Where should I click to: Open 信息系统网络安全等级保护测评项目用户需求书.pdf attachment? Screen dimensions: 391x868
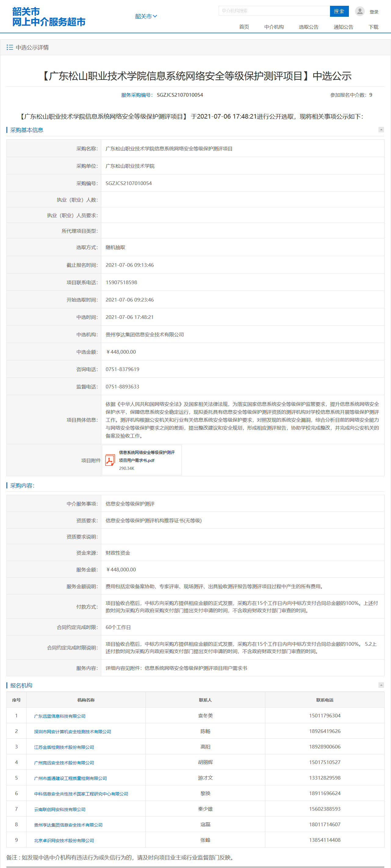point(147,456)
